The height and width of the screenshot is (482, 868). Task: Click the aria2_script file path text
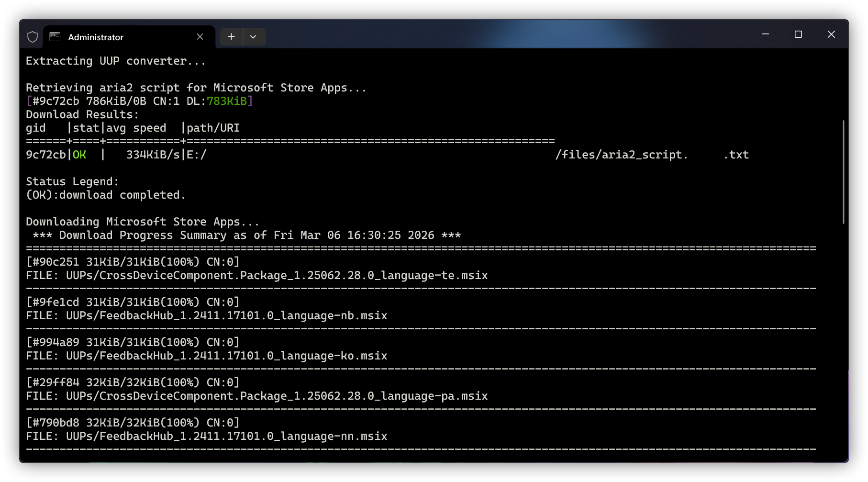(x=621, y=155)
